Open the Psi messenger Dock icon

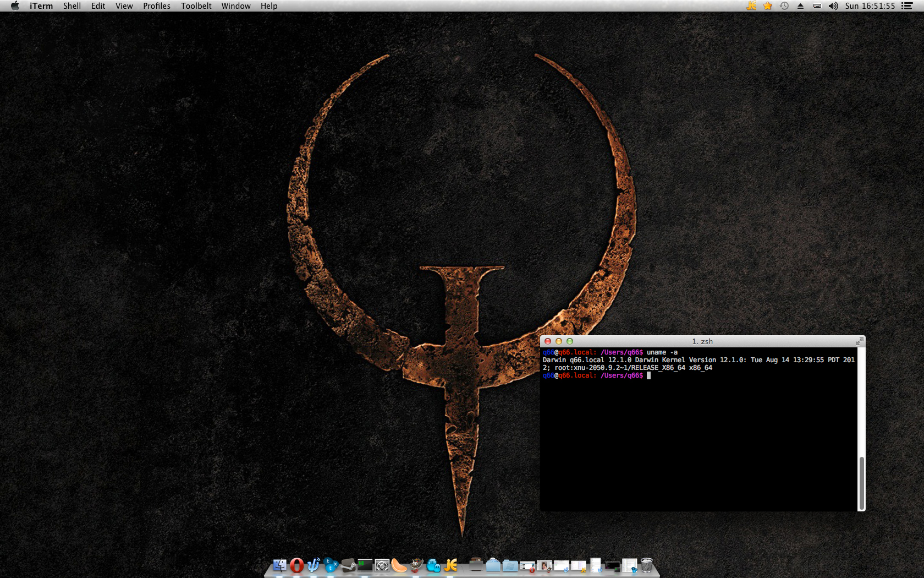(x=313, y=565)
